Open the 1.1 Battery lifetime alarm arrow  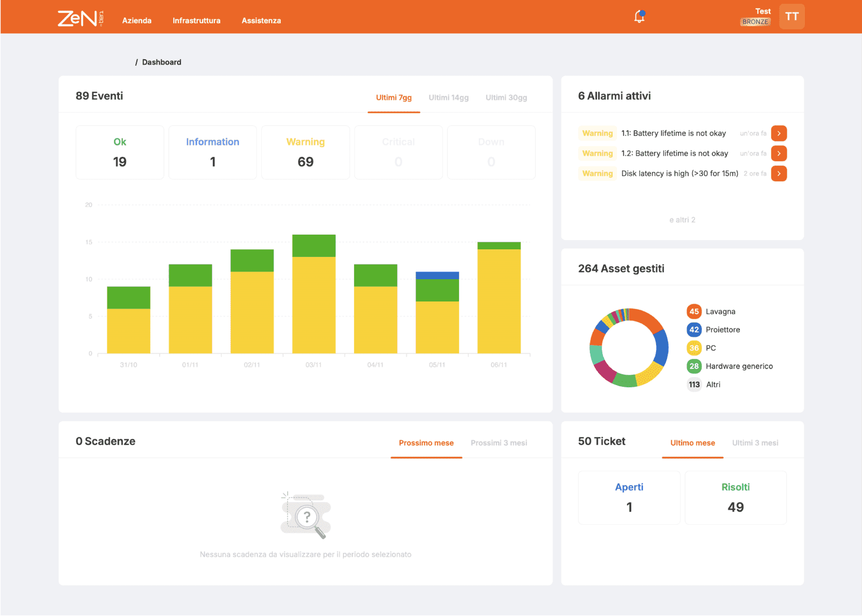point(778,134)
